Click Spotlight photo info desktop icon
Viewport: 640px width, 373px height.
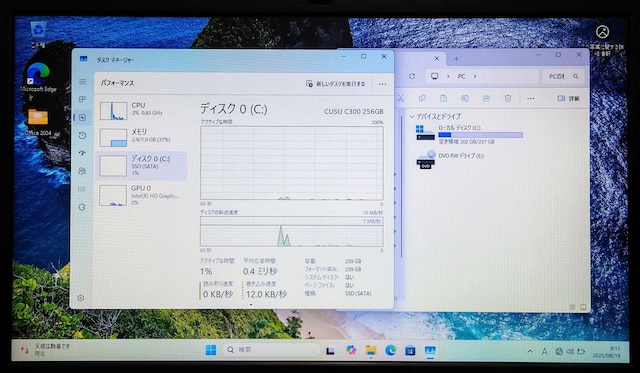click(602, 40)
